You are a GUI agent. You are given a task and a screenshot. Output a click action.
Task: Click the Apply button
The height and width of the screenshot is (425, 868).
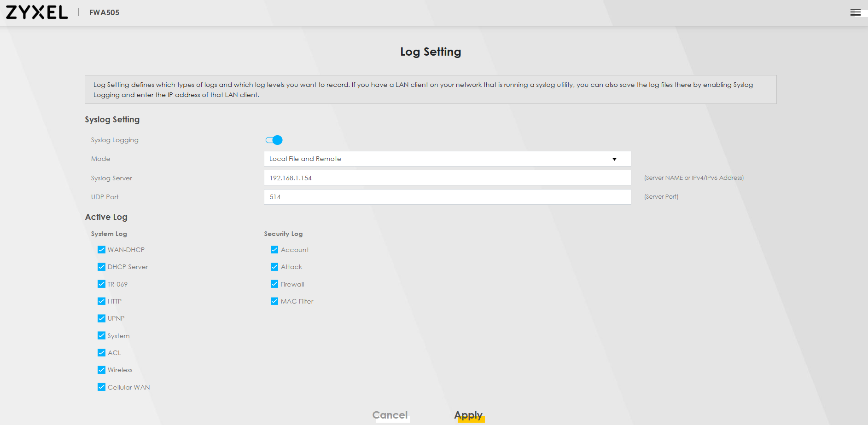[x=468, y=415]
